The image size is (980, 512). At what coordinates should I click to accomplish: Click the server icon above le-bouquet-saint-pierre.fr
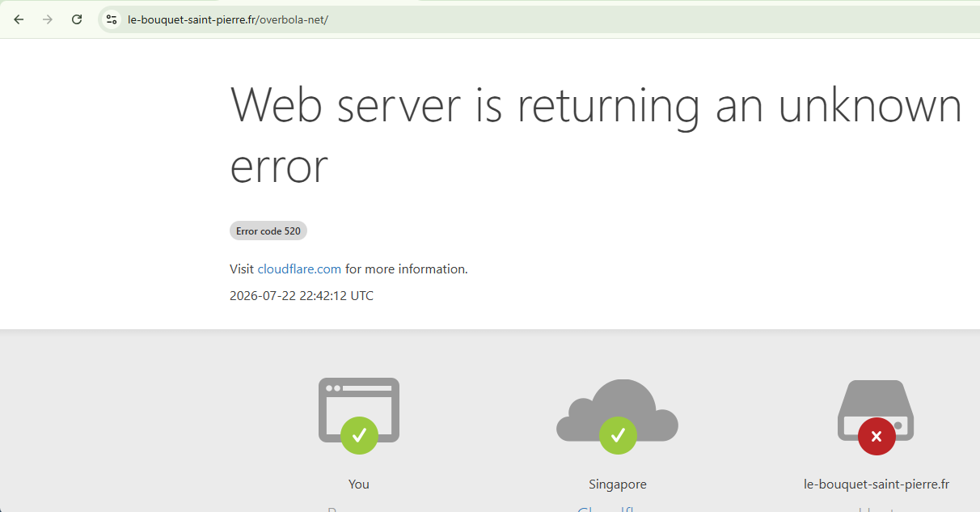[x=876, y=409]
